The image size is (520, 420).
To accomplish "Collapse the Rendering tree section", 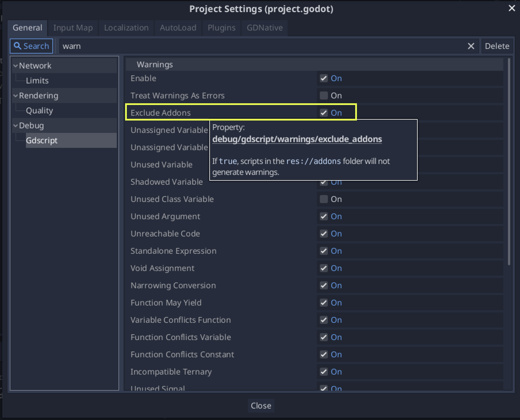I will point(16,96).
